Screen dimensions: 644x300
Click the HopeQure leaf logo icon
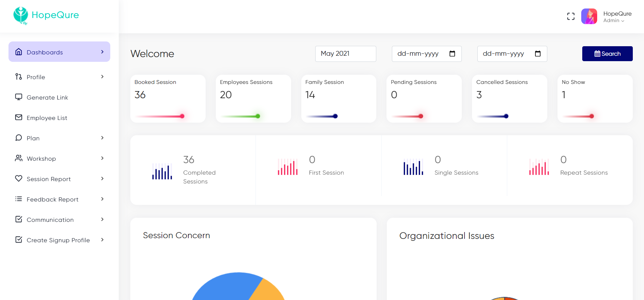(21, 15)
